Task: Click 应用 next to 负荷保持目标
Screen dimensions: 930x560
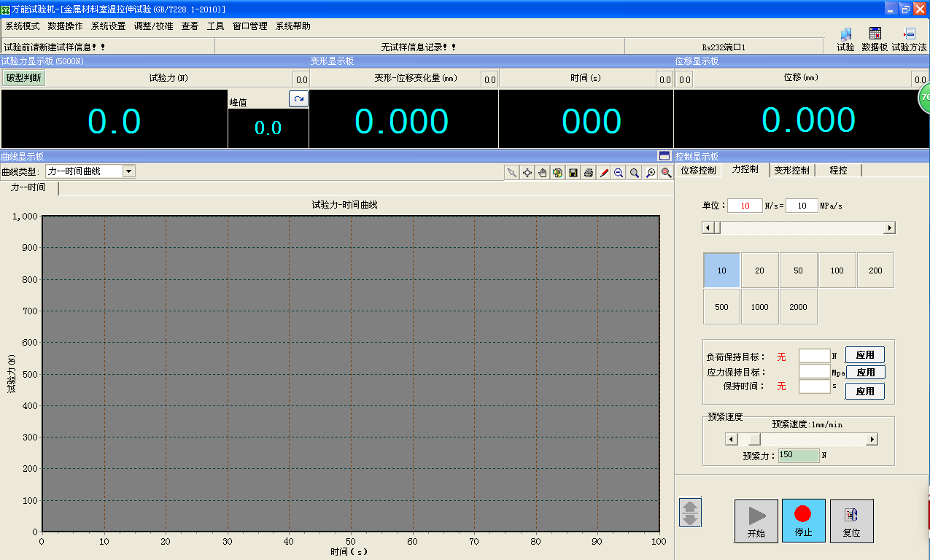Action: pyautogui.click(x=865, y=355)
